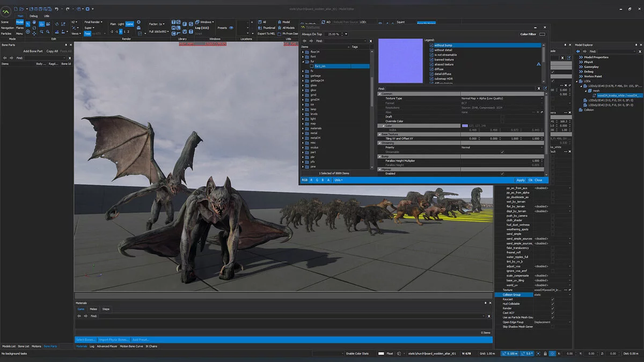644x362 pixels.
Task: Clear the Textures panel Find field
Action: [x=370, y=41]
